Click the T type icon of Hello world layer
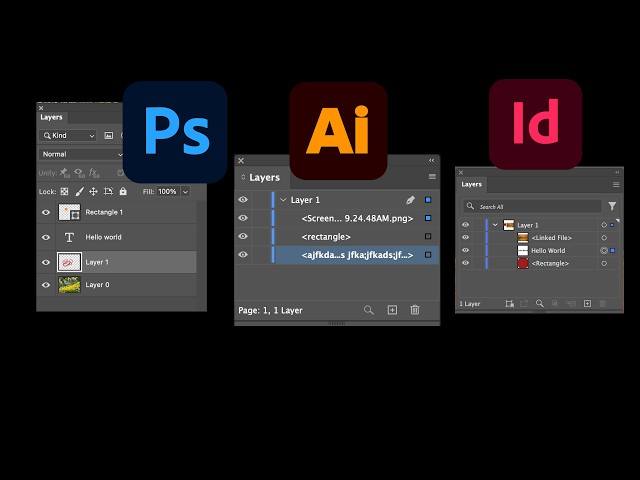Screen dimensions: 640x480 pos(69,237)
